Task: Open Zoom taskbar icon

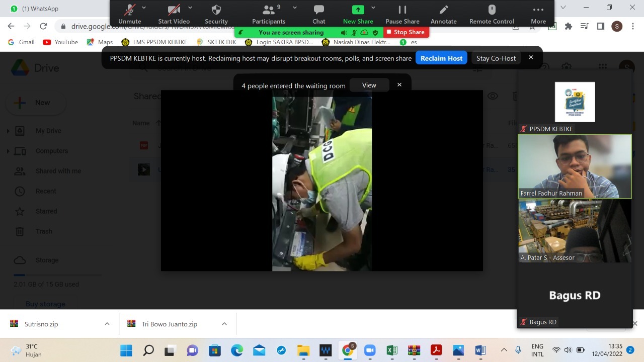Action: coord(370,350)
